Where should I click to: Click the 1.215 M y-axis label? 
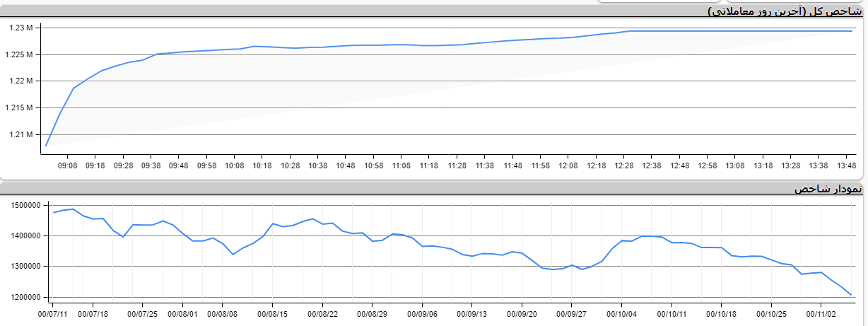click(19, 107)
